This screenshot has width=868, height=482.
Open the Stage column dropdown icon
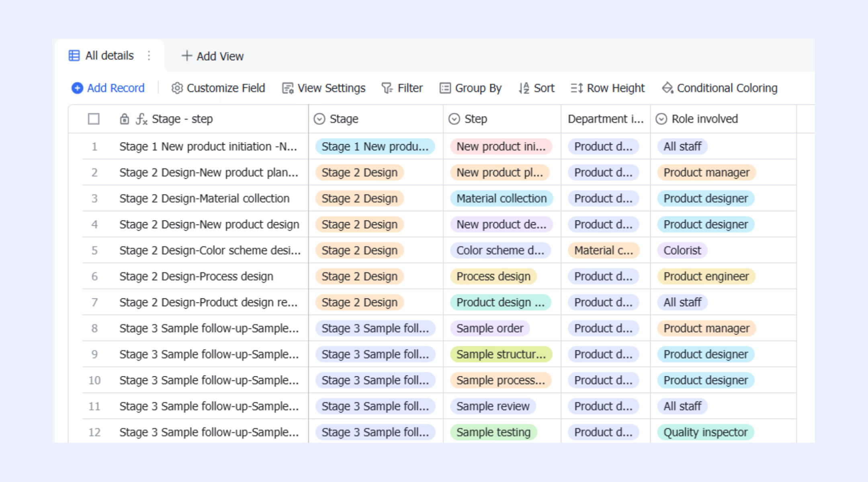319,119
